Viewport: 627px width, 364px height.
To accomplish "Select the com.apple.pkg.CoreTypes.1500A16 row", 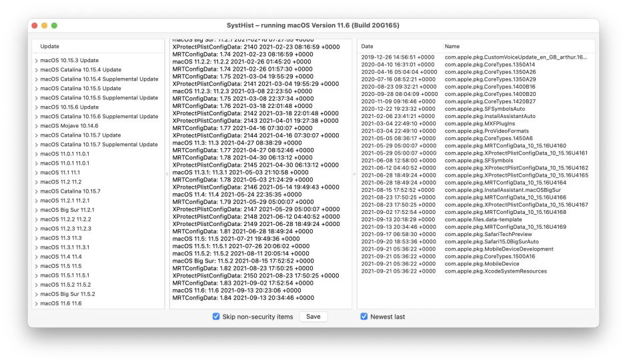I will [x=474, y=257].
